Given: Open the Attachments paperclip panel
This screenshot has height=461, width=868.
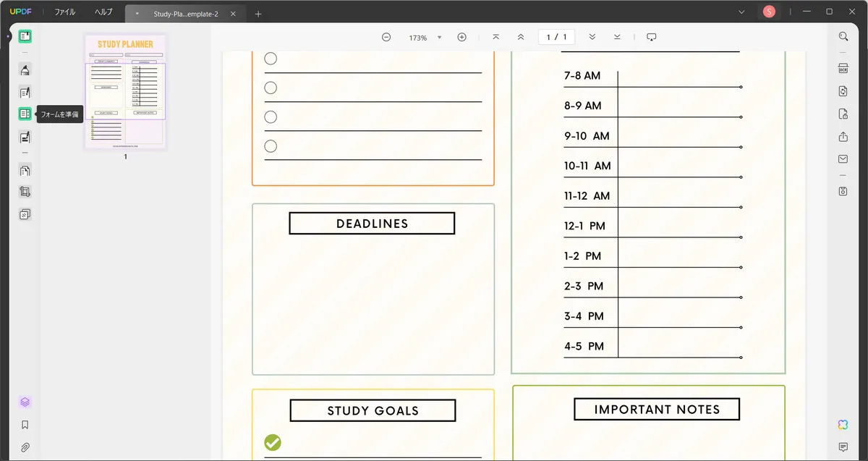Looking at the screenshot, I should 25,447.
